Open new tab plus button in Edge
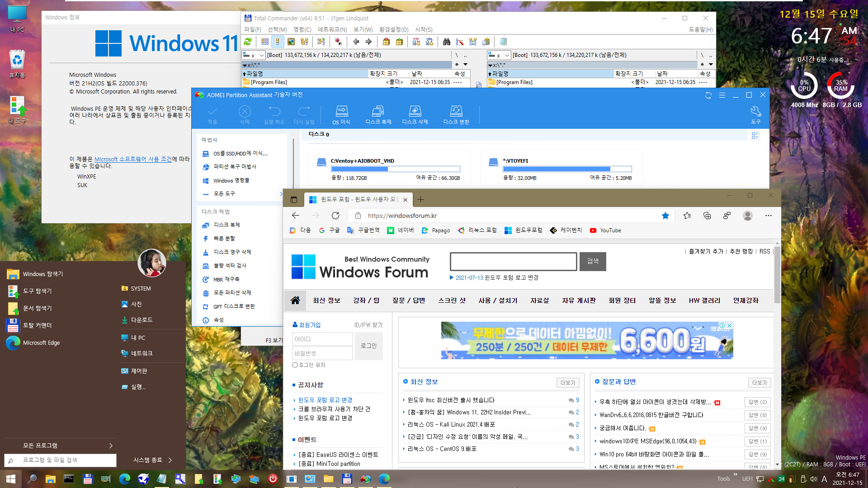This screenshot has height=488, width=868. pos(420,199)
